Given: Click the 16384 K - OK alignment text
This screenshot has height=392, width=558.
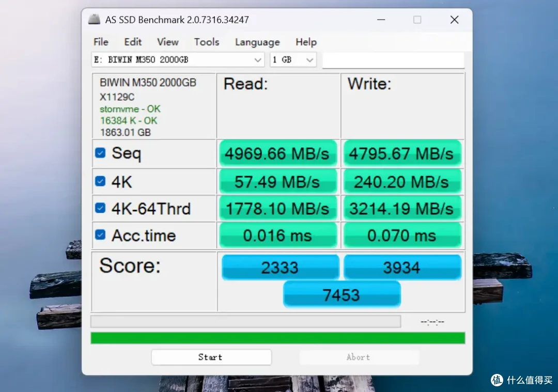Looking at the screenshot, I should pos(129,120).
